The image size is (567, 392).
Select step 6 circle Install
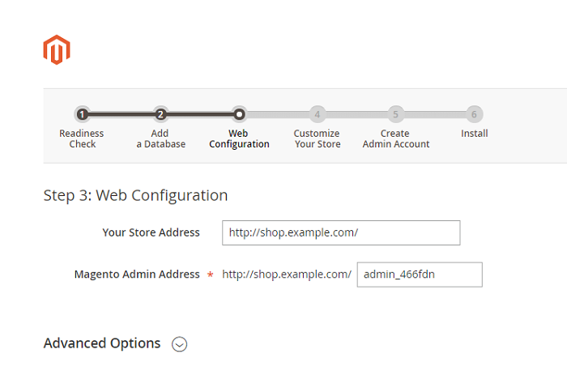[474, 115]
